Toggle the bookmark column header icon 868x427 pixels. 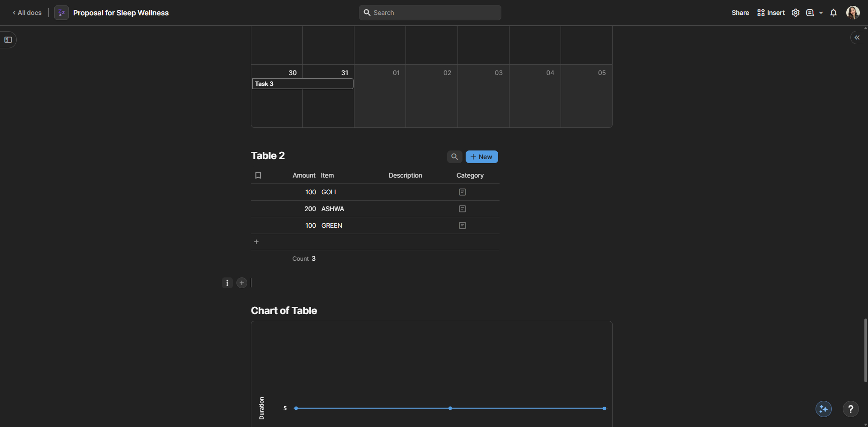coord(258,175)
